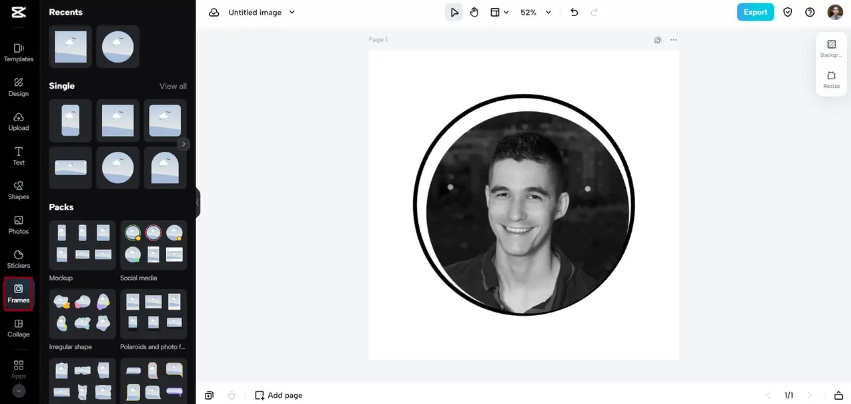851x404 pixels.
Task: Open the Stickers panel
Action: click(18, 259)
